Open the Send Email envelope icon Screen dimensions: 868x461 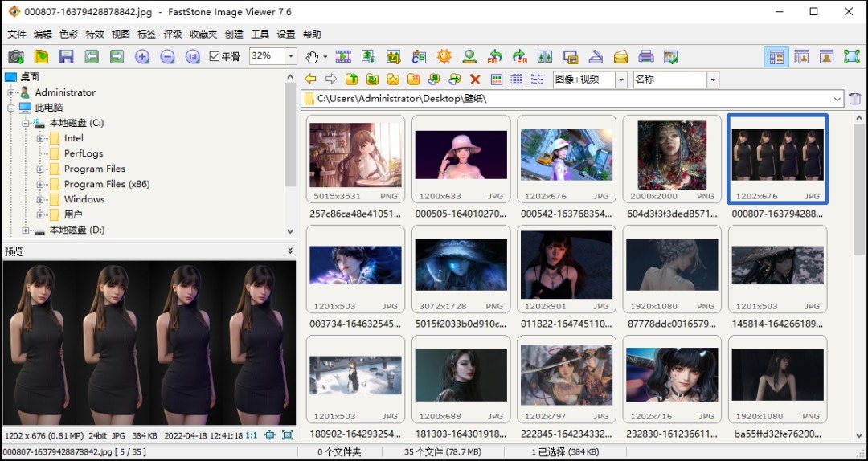[620, 57]
